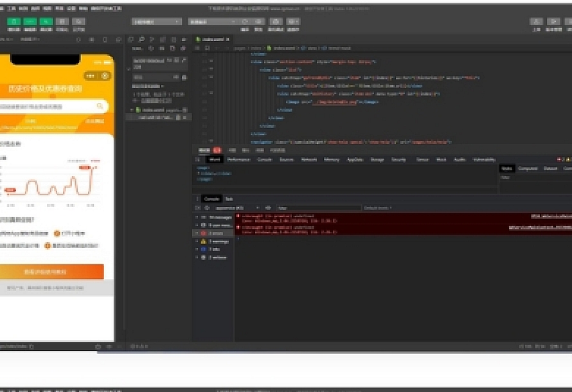Click the search magnifier in the mini program
Screen dimensions: 572x392
coord(100,106)
